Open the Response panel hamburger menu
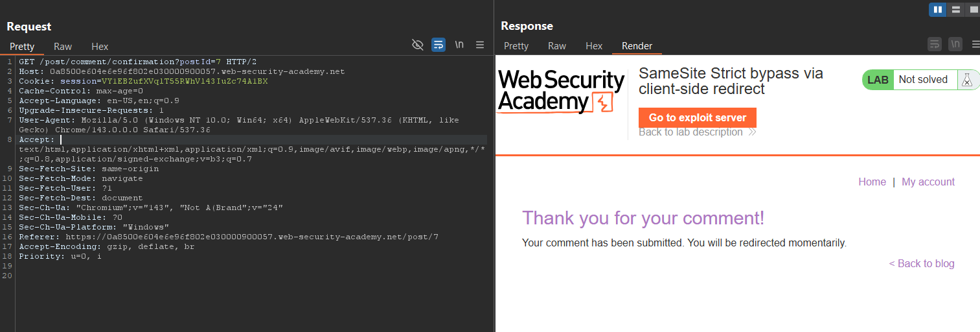The image size is (980, 332). pos(975,44)
